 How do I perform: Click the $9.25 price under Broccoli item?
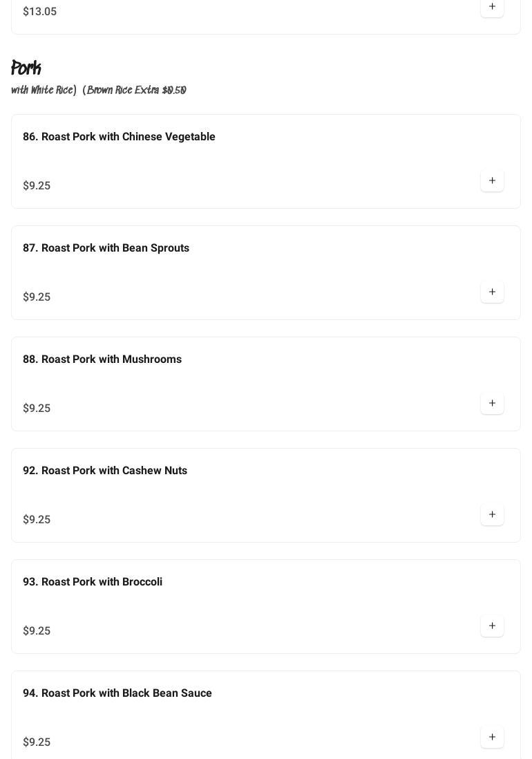[x=37, y=631]
